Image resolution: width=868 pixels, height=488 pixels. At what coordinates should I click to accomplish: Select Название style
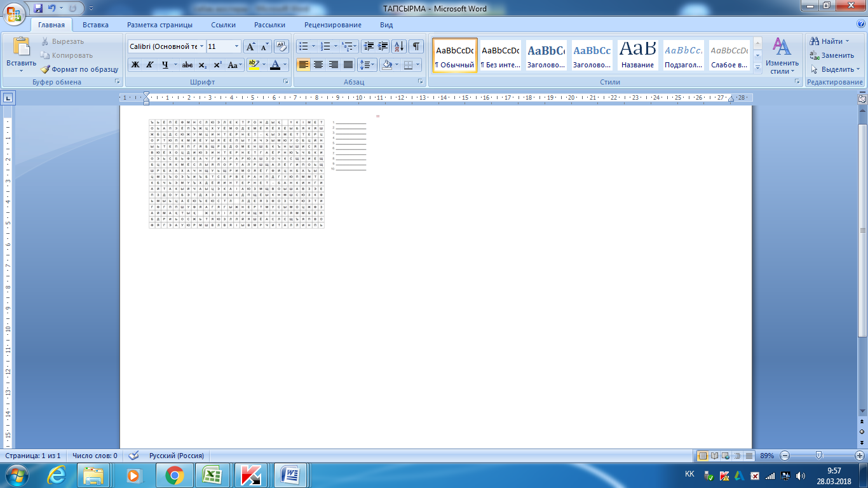pyautogui.click(x=638, y=55)
